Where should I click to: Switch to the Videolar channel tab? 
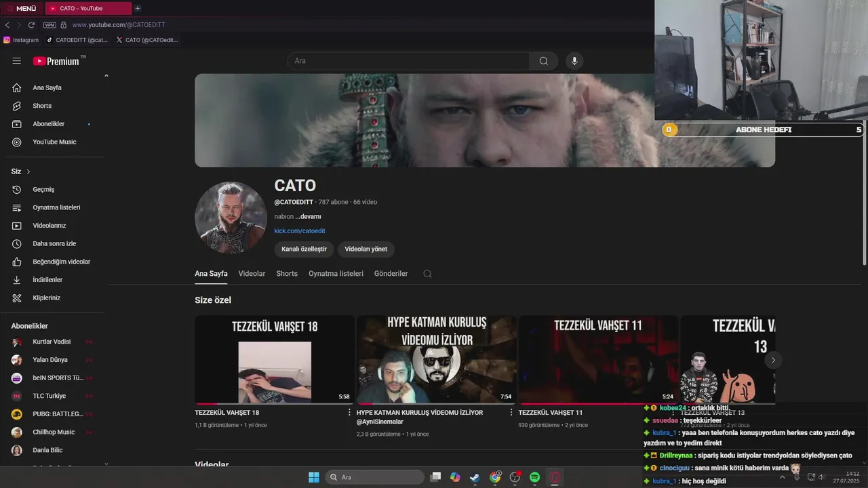tap(252, 274)
